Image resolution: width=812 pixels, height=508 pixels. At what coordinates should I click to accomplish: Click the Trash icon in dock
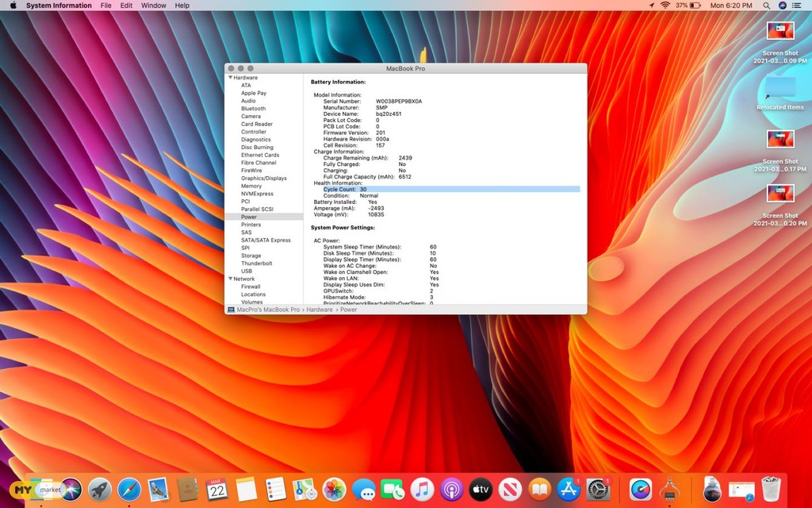pos(771,489)
